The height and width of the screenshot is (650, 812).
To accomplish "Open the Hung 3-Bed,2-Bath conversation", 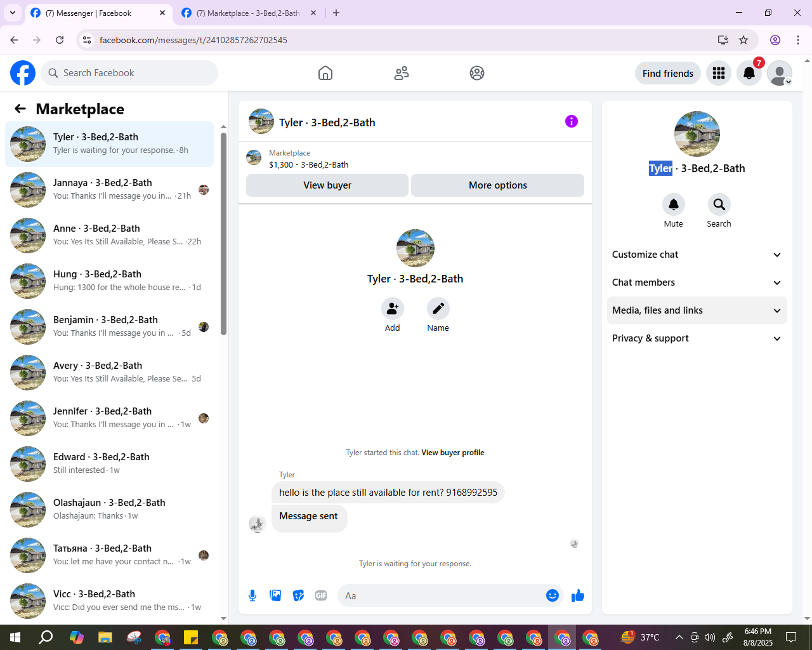I will click(109, 281).
